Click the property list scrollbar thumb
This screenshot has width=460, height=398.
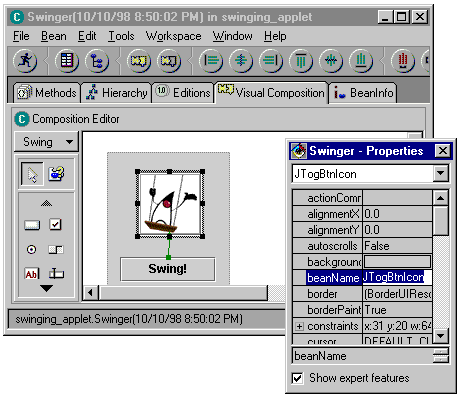pos(440,221)
